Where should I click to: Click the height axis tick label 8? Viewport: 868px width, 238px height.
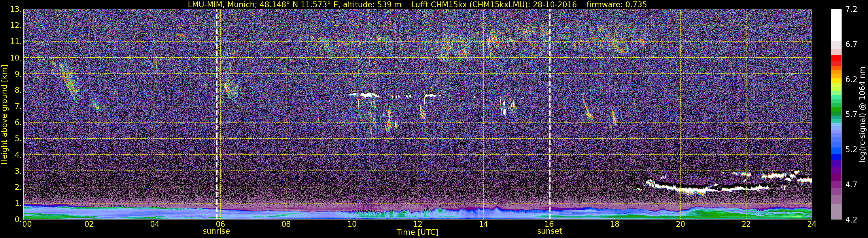(x=18, y=90)
